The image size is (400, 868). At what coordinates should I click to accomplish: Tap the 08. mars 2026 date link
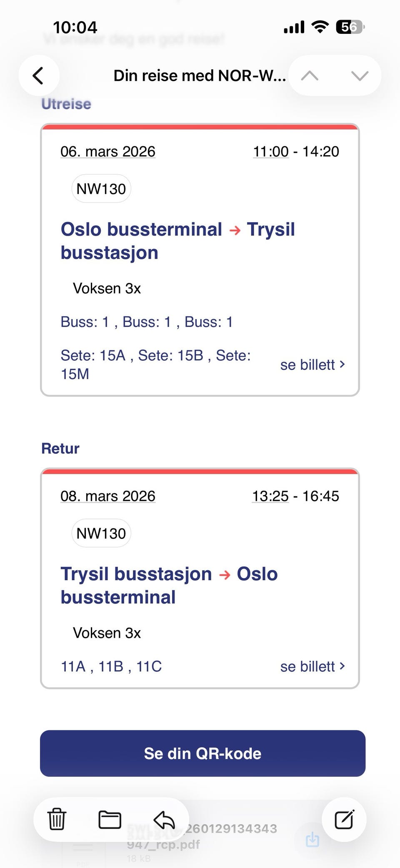[108, 496]
